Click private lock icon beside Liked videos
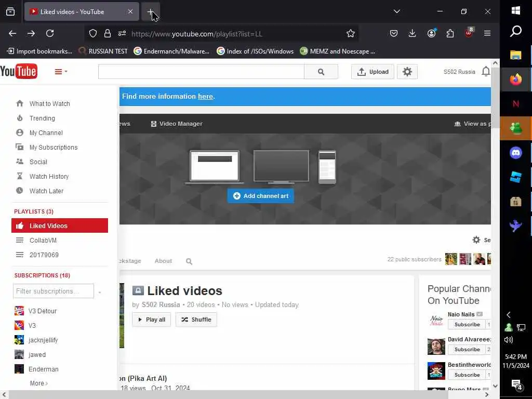532x399 pixels. (x=138, y=290)
